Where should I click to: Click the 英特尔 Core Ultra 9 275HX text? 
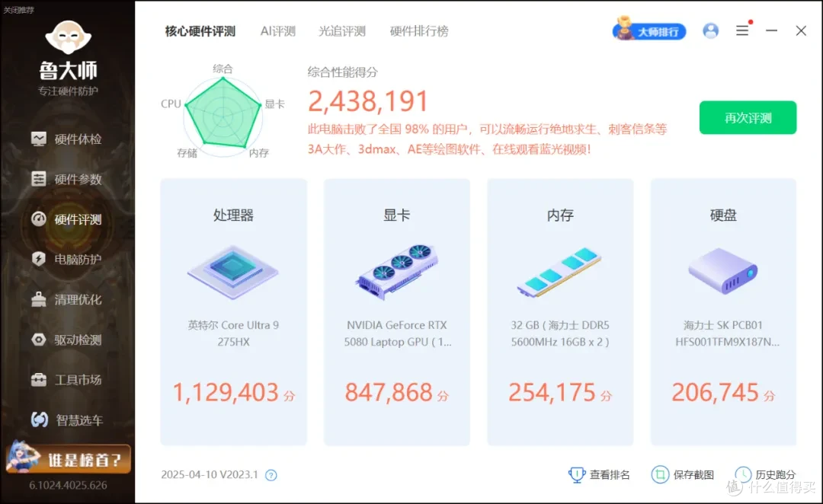(x=234, y=333)
